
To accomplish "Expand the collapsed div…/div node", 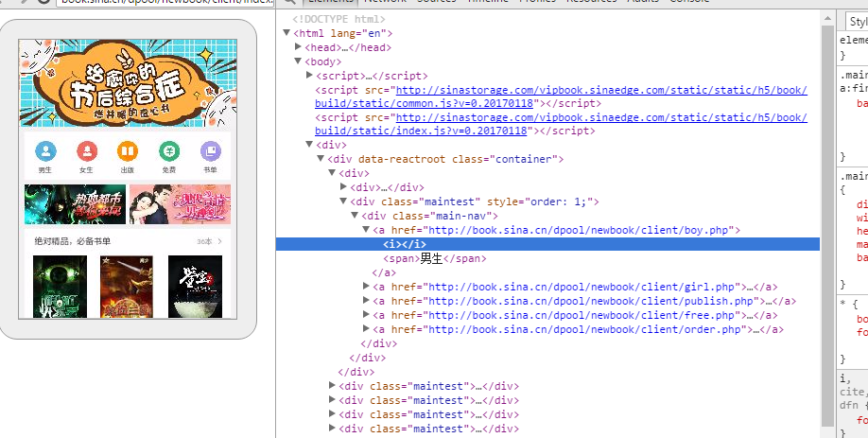I will coord(344,186).
